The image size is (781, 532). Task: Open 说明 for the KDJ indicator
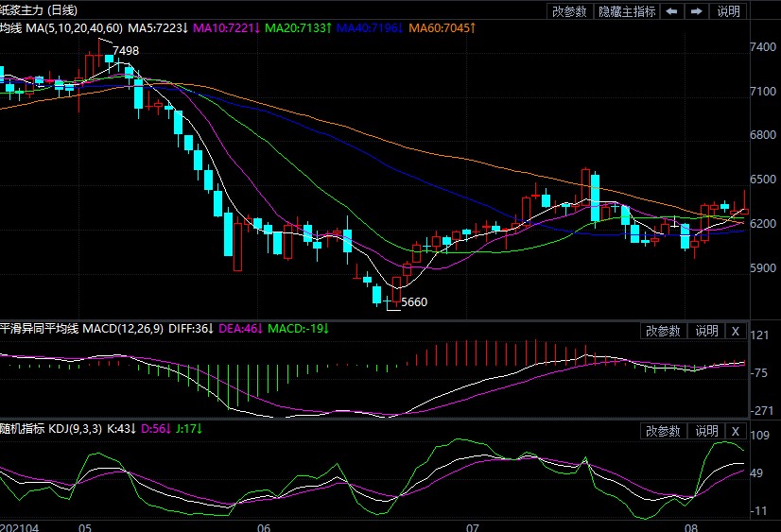coord(706,431)
